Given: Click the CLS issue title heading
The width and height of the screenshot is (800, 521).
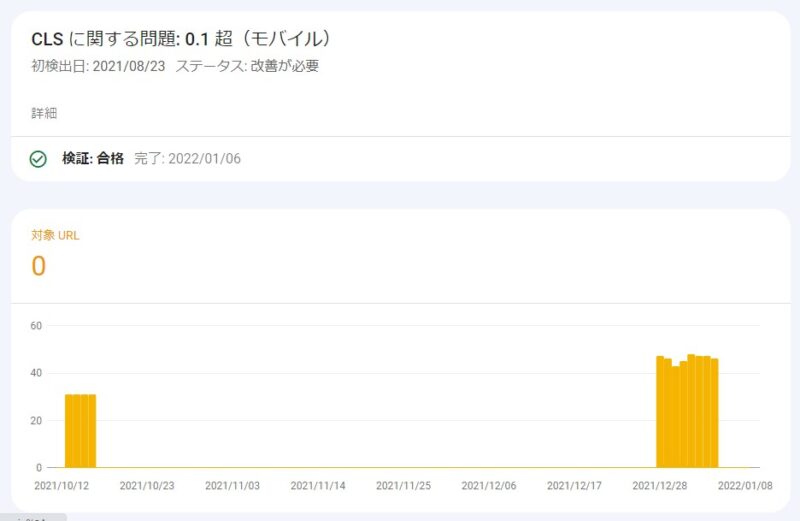Looking at the screenshot, I should [x=181, y=39].
